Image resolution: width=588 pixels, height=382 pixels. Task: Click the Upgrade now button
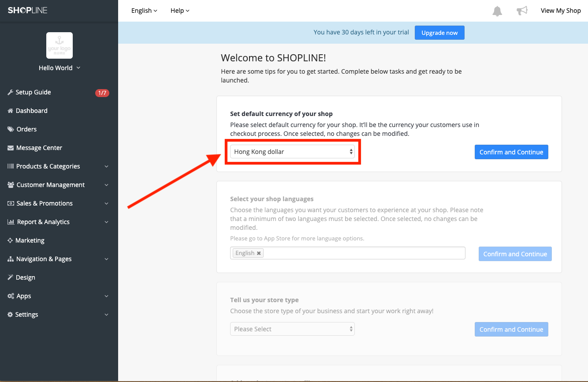point(439,33)
